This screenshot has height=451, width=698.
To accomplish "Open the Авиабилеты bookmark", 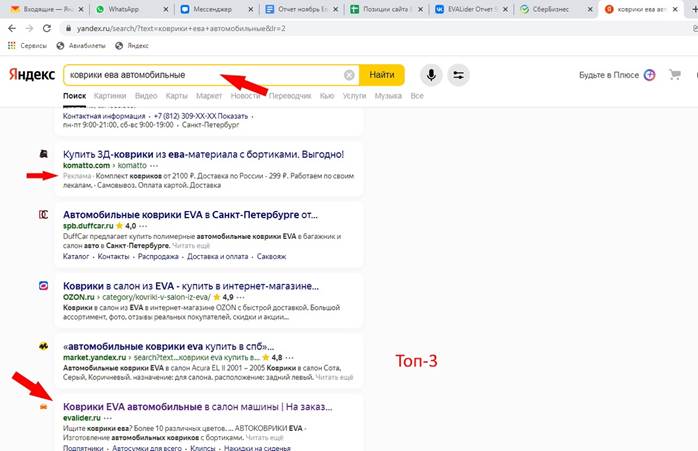I will click(x=81, y=45).
